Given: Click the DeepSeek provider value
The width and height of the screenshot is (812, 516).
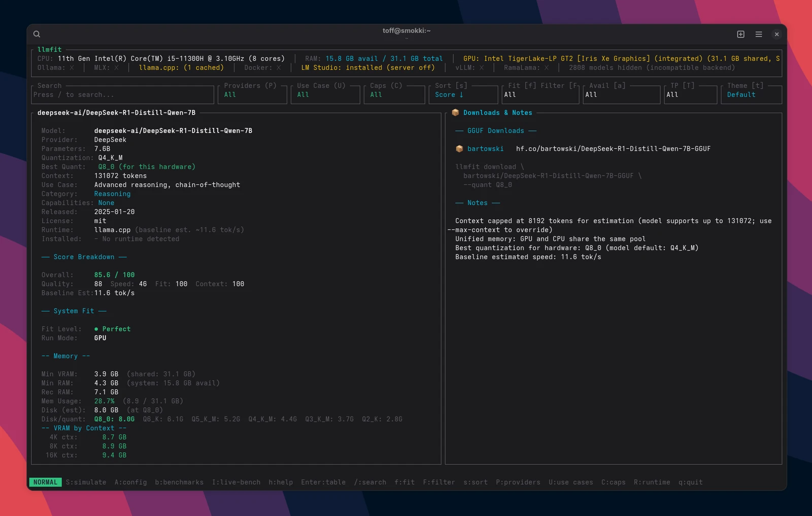Looking at the screenshot, I should click(110, 140).
